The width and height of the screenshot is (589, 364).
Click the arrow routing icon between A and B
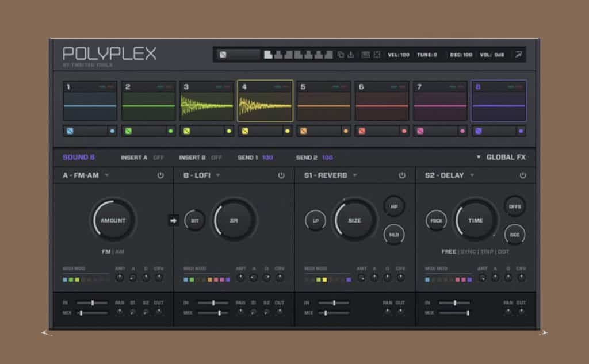click(173, 220)
